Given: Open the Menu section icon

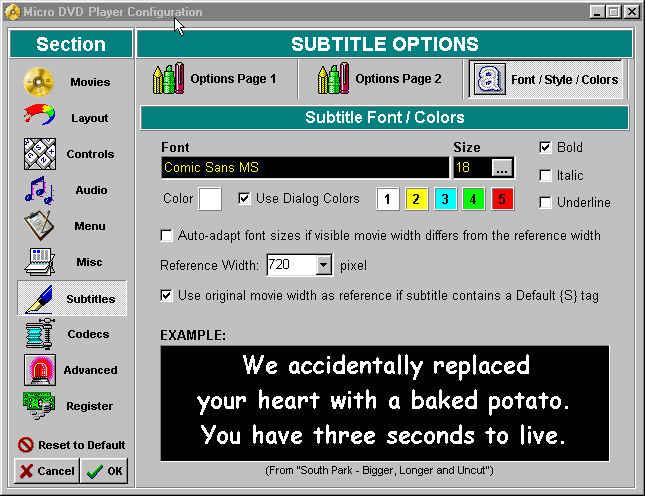Looking at the screenshot, I should tap(39, 226).
